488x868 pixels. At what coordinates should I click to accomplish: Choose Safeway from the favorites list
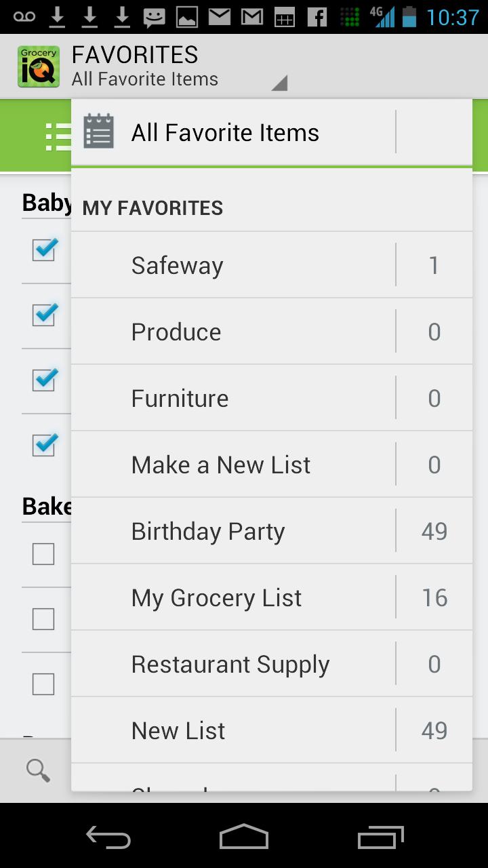coord(178,265)
